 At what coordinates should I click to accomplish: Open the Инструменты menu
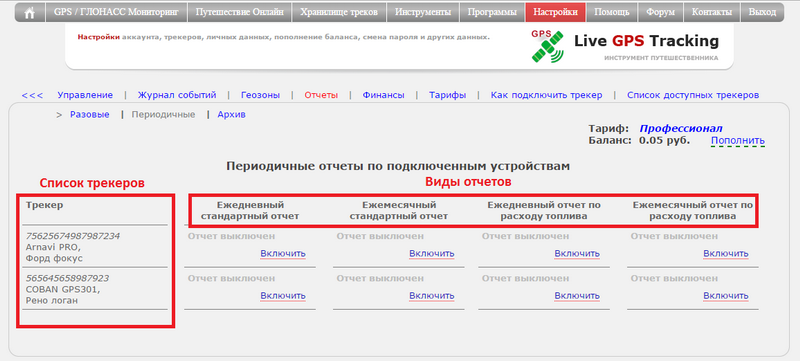pyautogui.click(x=422, y=12)
